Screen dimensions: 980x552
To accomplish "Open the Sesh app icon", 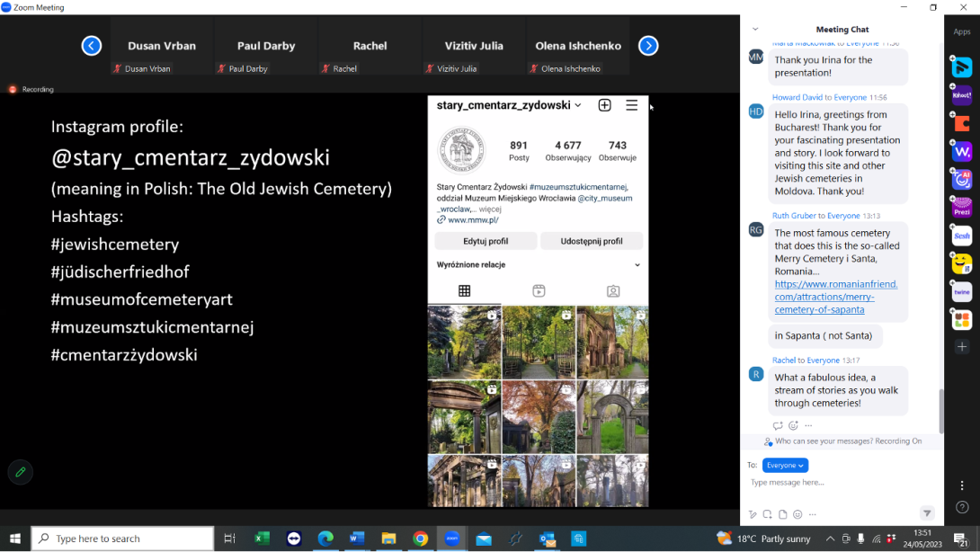I will coord(962,236).
